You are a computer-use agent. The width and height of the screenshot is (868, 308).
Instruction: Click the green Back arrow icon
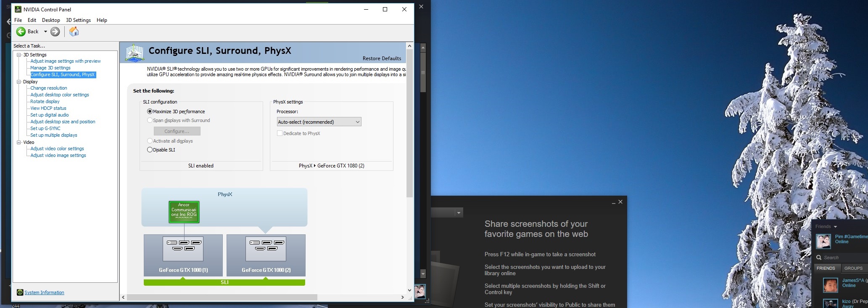click(x=21, y=32)
